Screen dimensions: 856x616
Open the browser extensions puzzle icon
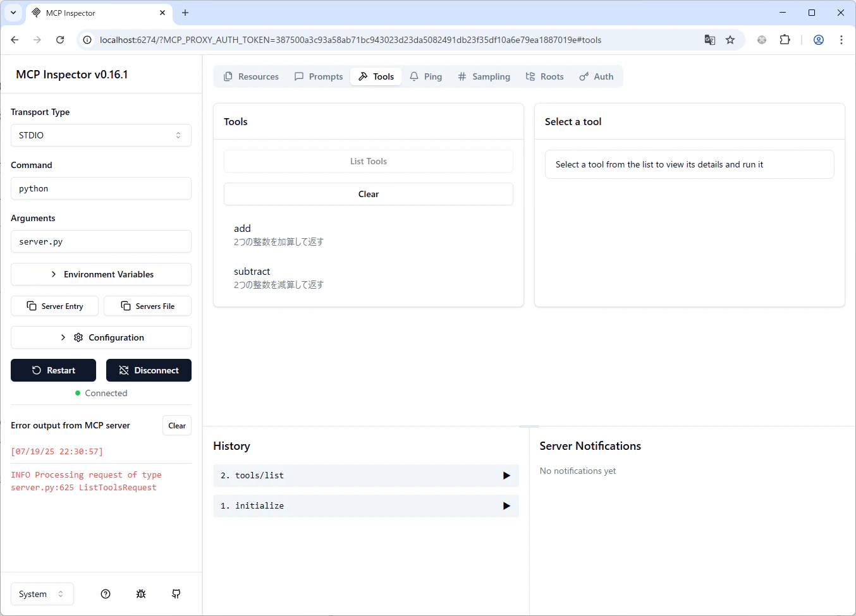coord(785,40)
